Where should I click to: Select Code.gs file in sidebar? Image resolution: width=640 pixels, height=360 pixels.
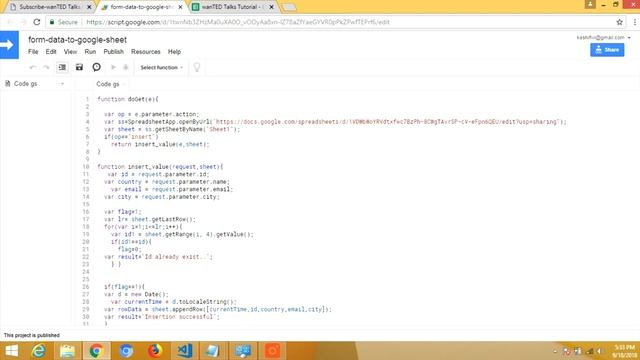pos(25,84)
